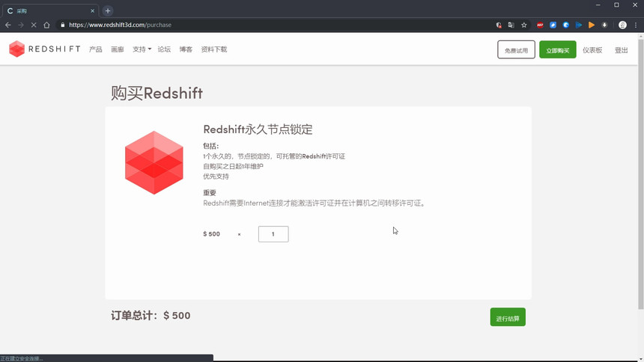Click the orange play extension icon

[x=592, y=25]
